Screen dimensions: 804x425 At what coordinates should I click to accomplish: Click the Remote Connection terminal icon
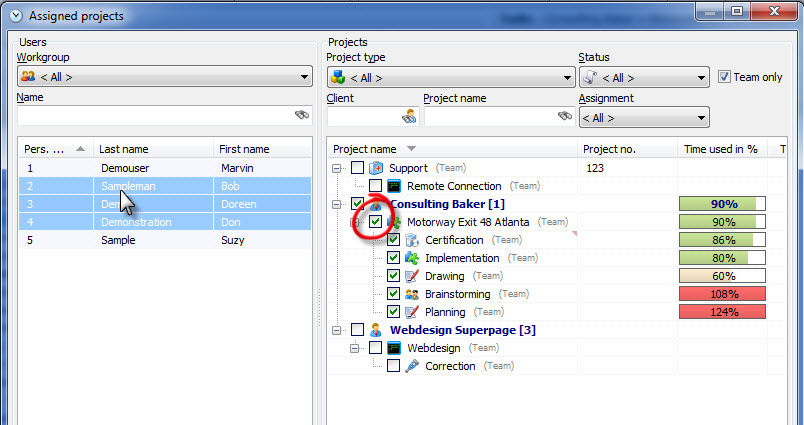click(x=394, y=186)
